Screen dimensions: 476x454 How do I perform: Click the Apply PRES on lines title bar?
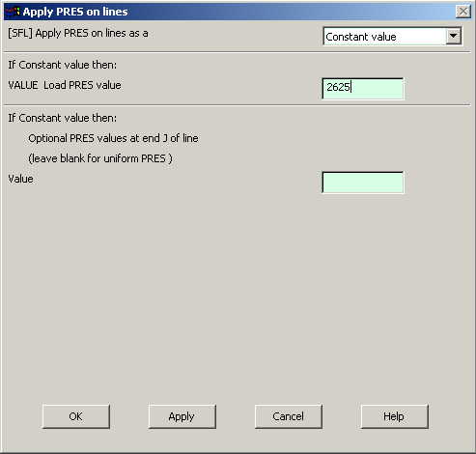tap(238, 12)
